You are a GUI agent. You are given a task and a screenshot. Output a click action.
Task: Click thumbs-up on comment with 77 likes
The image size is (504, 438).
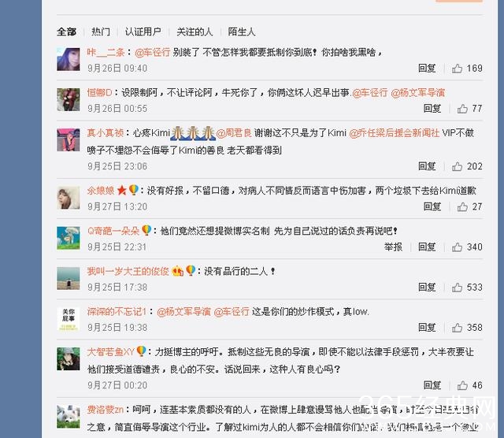point(462,109)
